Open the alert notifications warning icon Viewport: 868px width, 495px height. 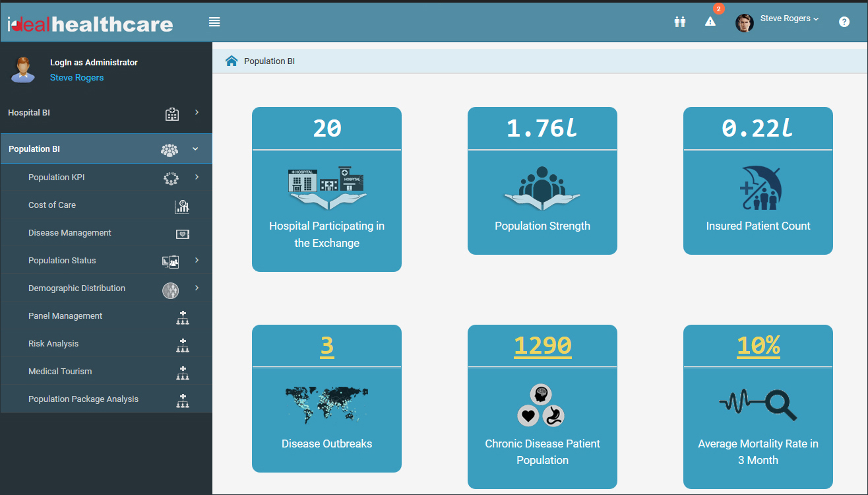point(710,22)
